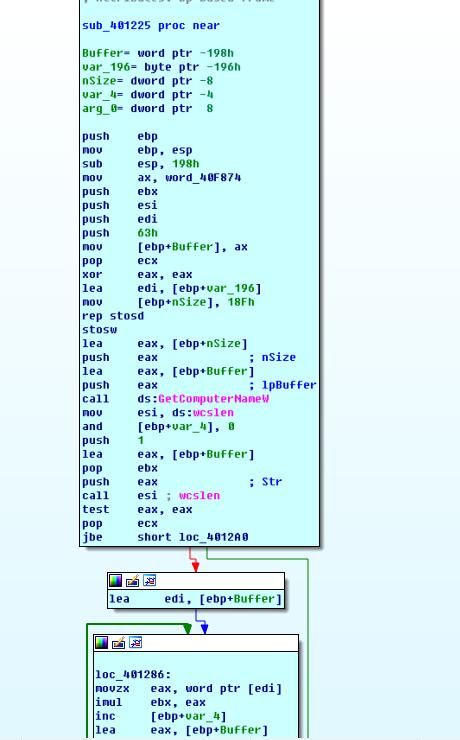Click the 'inc [ebp+var_4]' instruction
460x740 pixels.
[x=161, y=716]
